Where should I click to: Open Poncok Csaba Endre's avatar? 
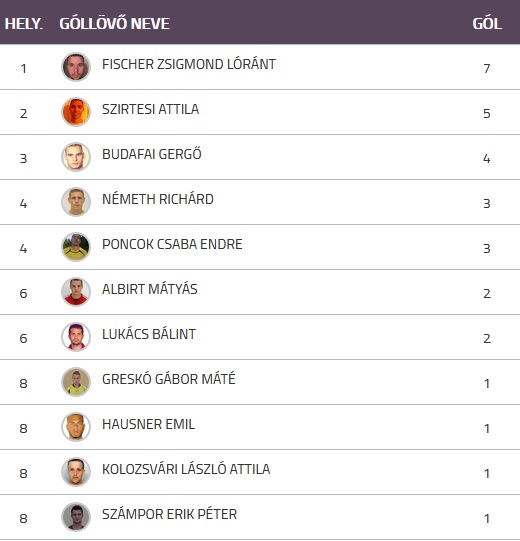click(76, 247)
